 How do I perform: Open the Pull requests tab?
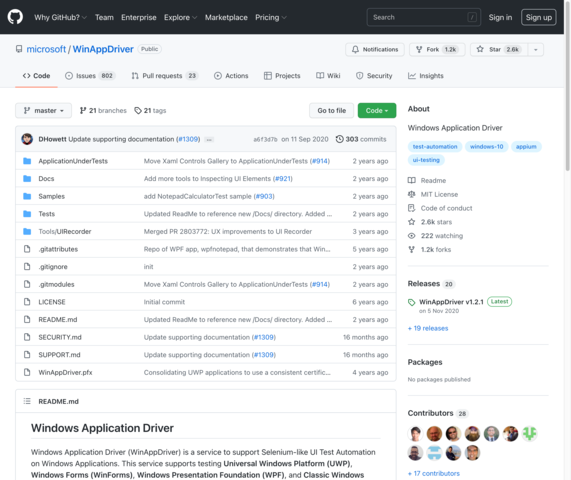(165, 76)
